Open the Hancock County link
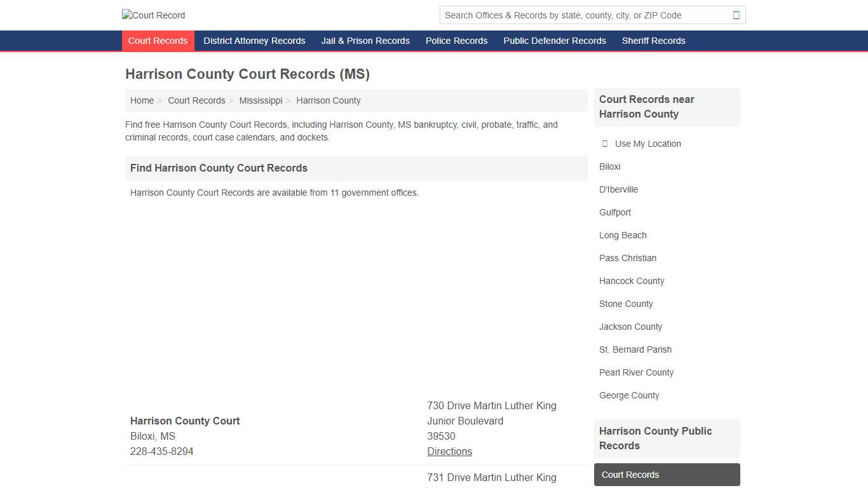The width and height of the screenshot is (868, 488). coord(632,281)
